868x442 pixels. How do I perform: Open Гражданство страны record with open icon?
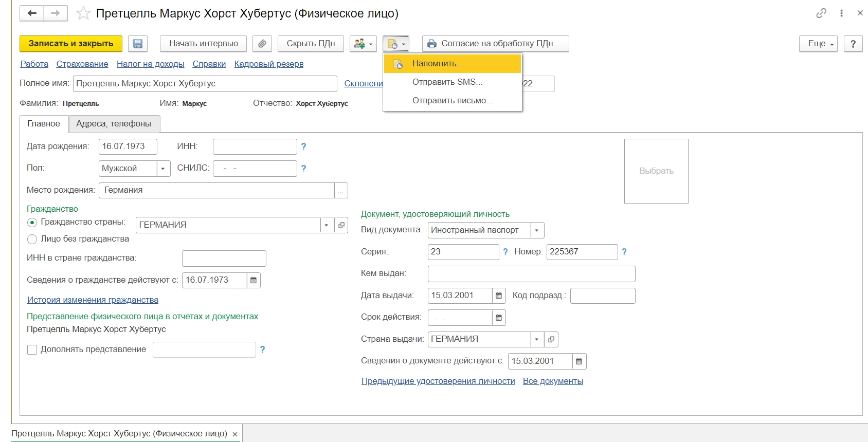click(341, 225)
